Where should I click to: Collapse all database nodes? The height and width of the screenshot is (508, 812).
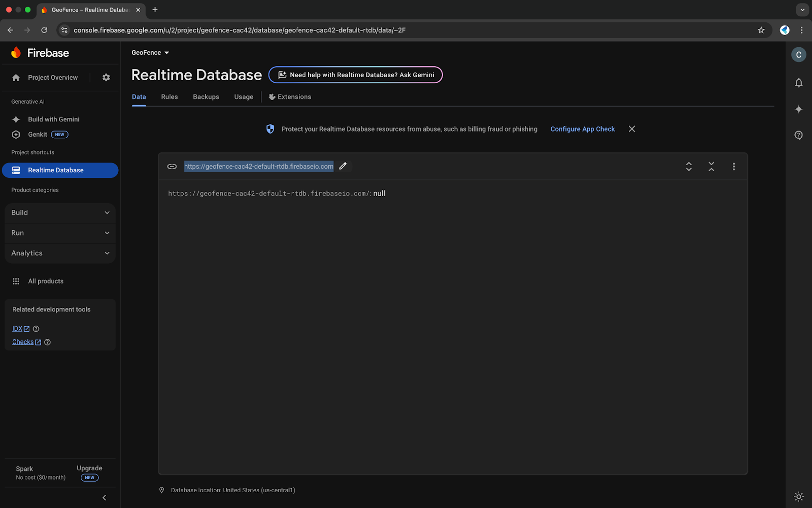pos(712,167)
